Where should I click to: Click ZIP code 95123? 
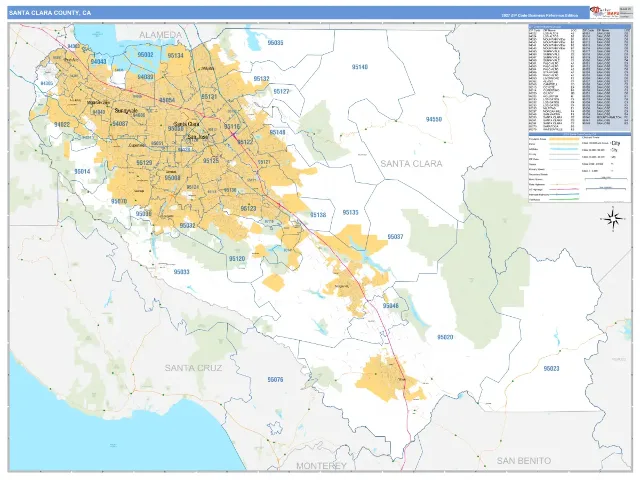click(248, 209)
